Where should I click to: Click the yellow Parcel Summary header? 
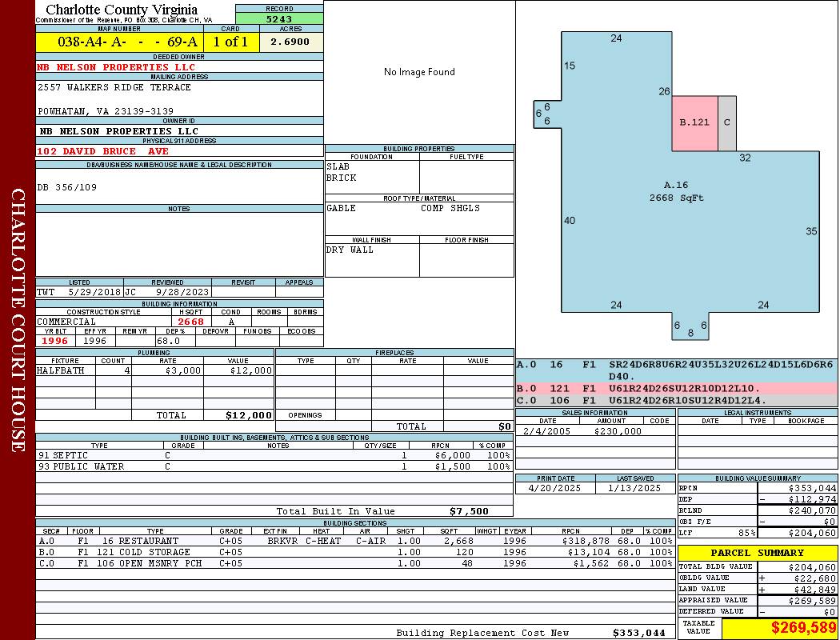click(x=757, y=553)
